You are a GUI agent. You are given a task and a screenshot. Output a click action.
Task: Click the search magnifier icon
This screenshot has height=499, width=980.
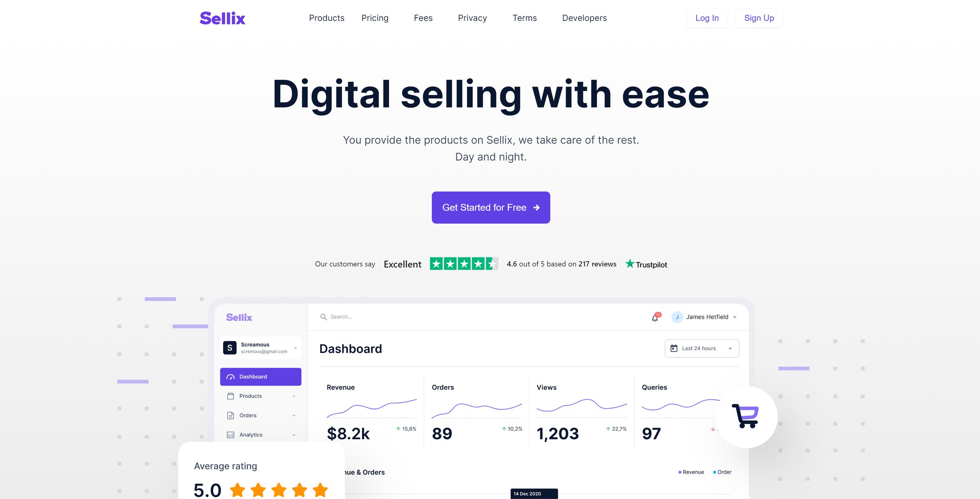322,316
